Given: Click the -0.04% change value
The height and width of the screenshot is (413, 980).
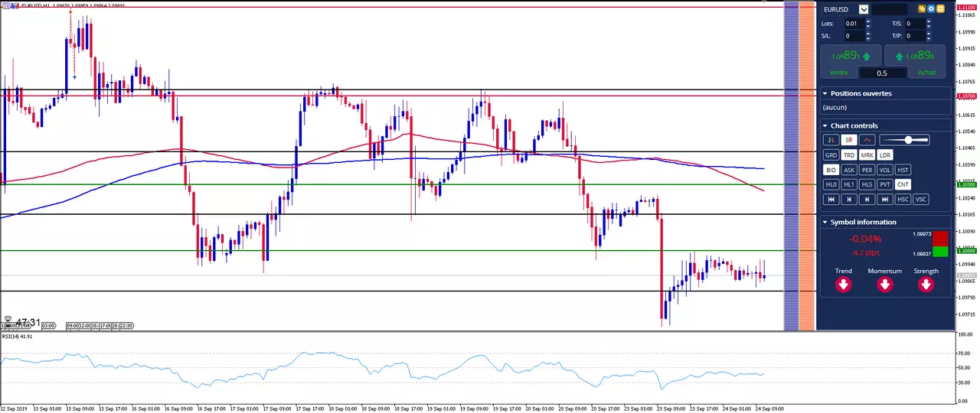Looking at the screenshot, I should pos(865,239).
